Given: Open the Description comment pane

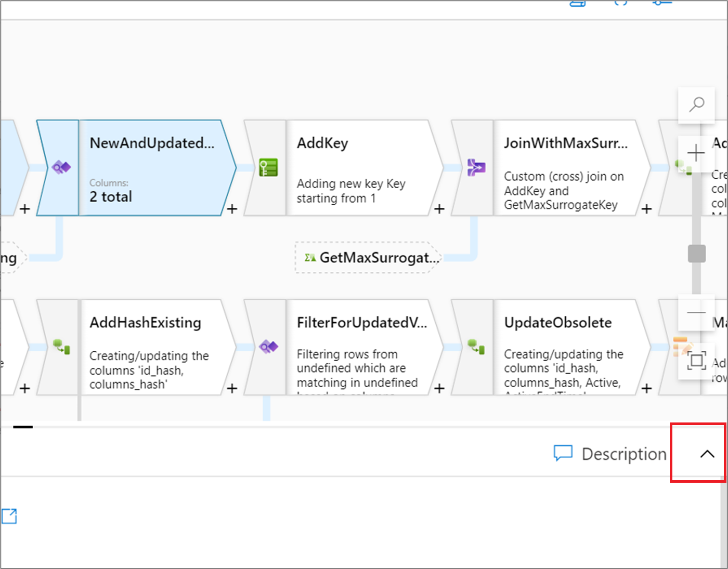Looking at the screenshot, I should tap(610, 454).
